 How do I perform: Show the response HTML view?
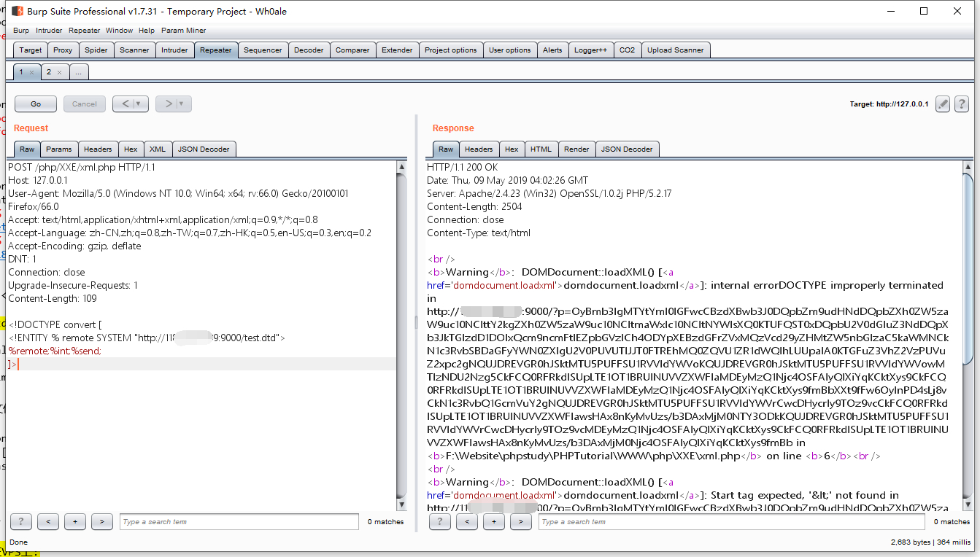(x=541, y=149)
